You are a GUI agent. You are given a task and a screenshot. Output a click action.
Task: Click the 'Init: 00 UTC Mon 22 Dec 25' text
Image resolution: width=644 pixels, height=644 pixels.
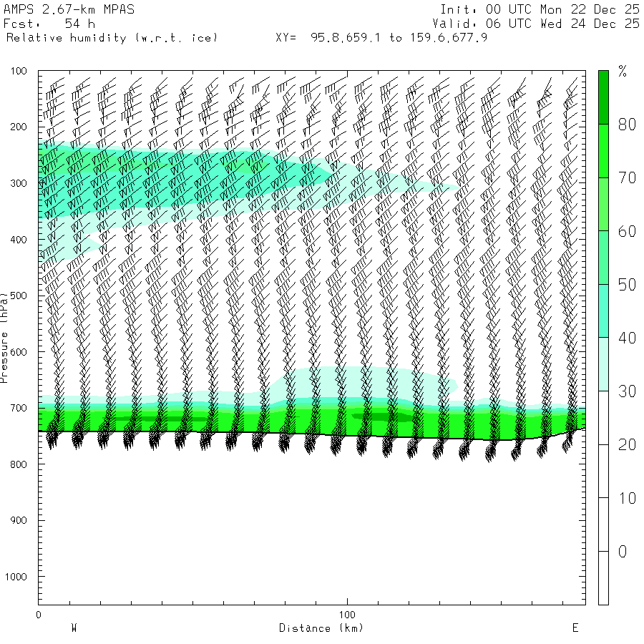[540, 9]
